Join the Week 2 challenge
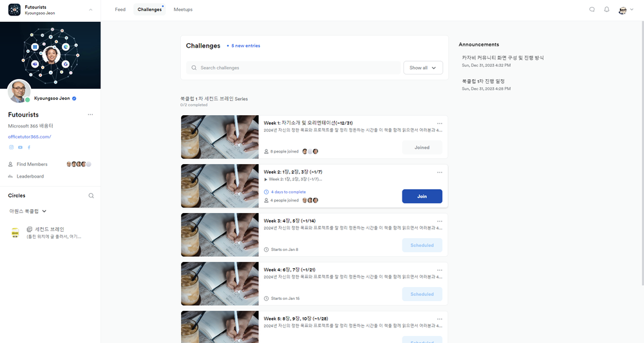 (422, 196)
